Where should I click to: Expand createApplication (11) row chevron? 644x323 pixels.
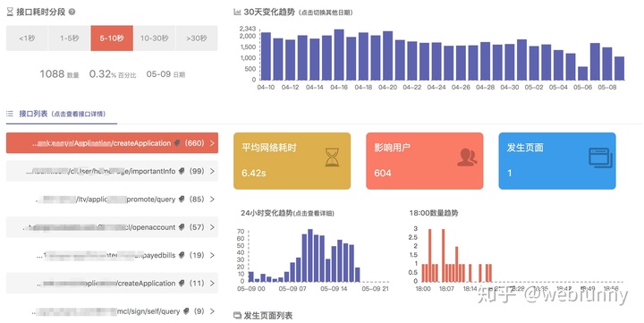tap(212, 283)
